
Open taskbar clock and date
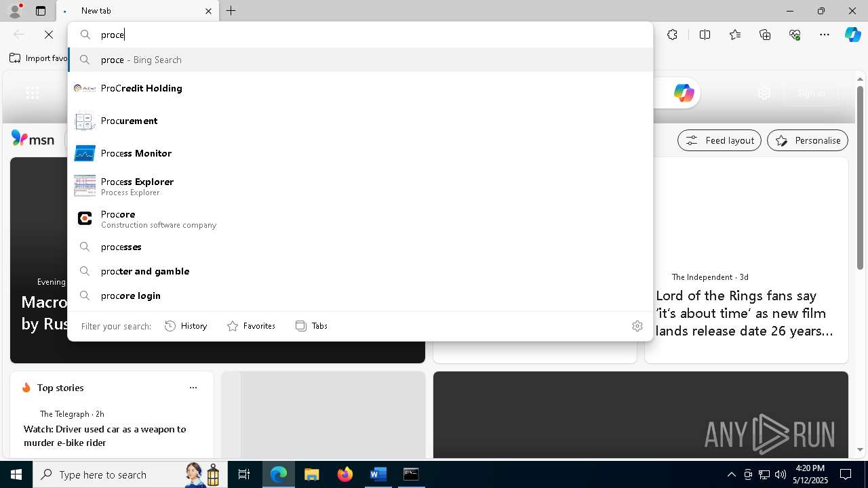tap(810, 474)
